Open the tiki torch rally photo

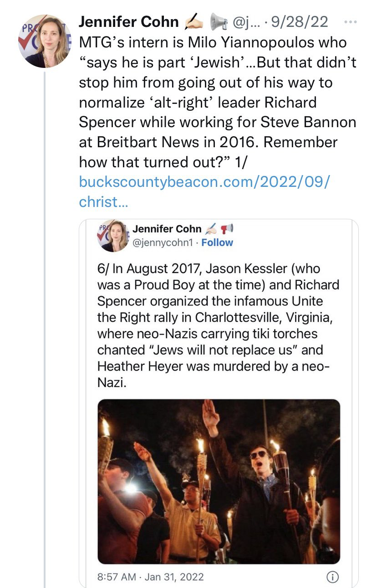[x=219, y=481]
